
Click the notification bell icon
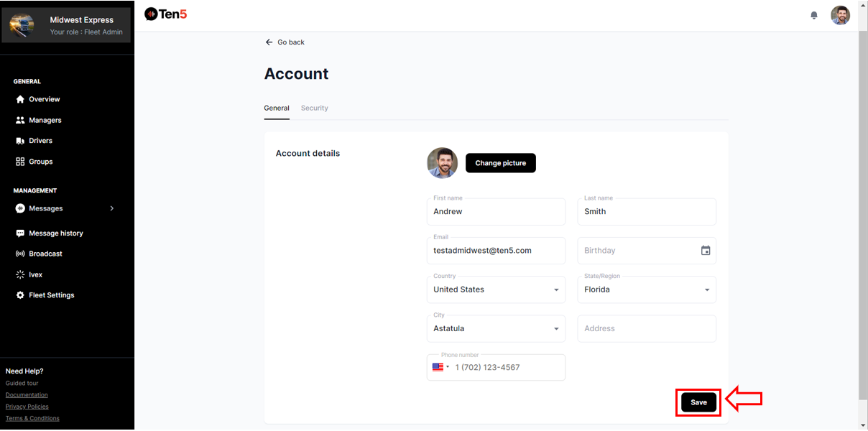point(814,15)
